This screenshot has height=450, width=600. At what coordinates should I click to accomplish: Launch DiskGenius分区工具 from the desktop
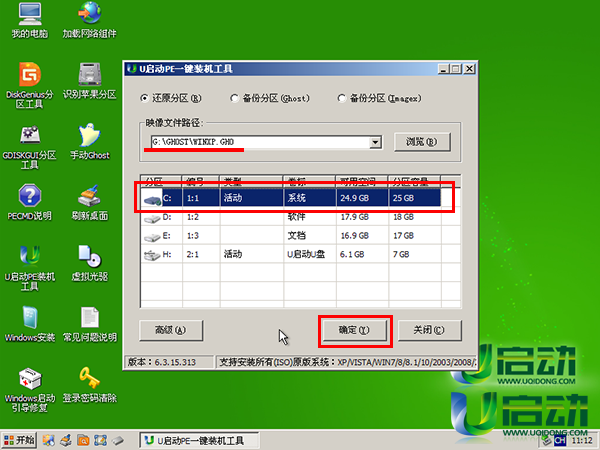pos(30,85)
